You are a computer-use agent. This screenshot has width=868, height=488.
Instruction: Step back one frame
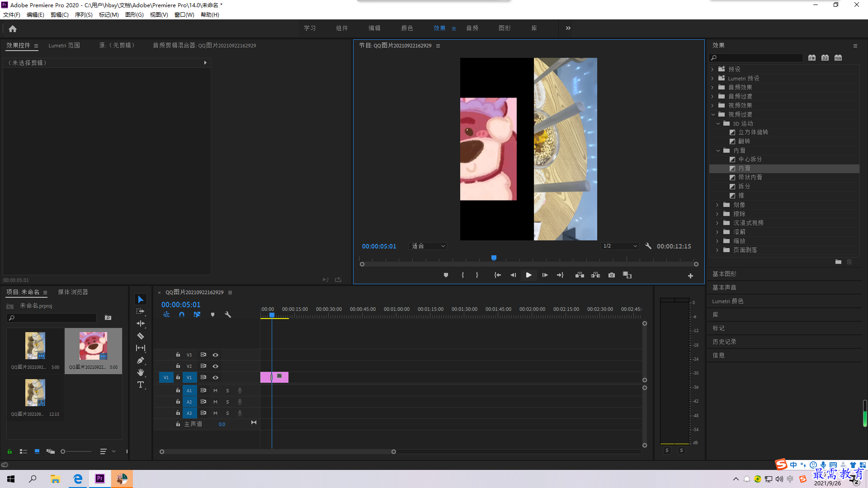(x=513, y=275)
